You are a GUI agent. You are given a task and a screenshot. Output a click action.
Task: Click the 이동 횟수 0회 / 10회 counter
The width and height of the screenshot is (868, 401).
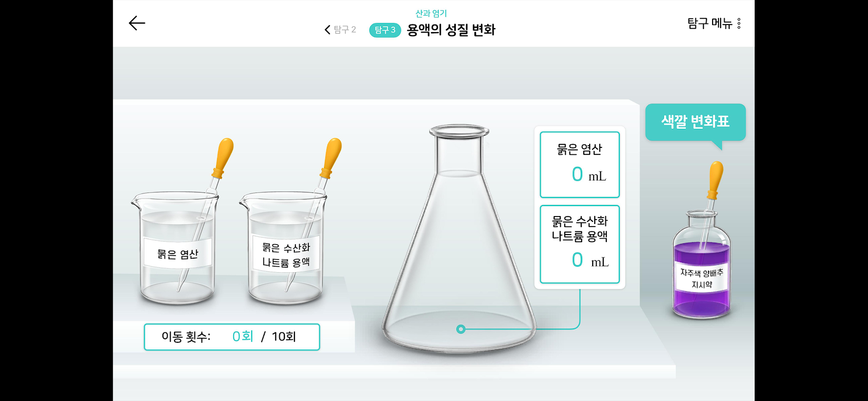point(232,337)
